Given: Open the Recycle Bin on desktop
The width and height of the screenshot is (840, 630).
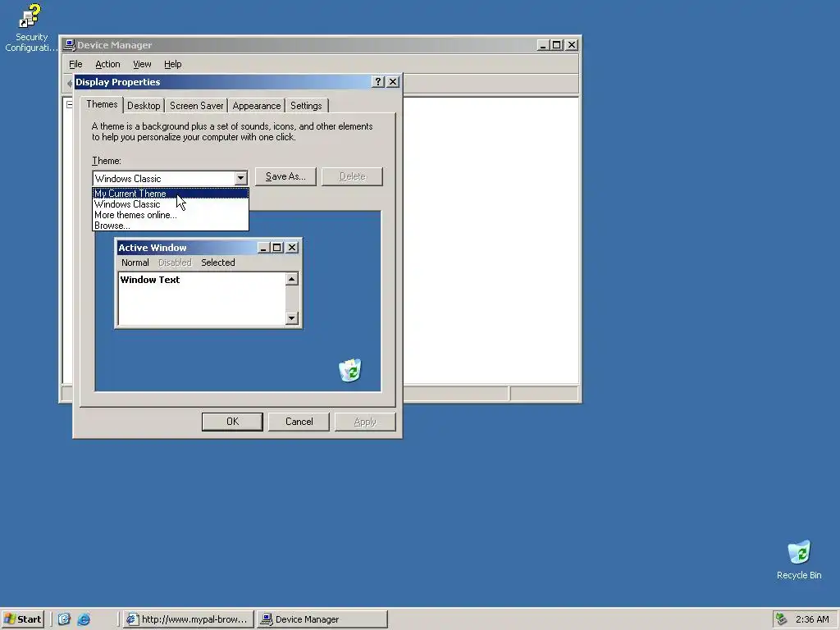Looking at the screenshot, I should tap(799, 559).
